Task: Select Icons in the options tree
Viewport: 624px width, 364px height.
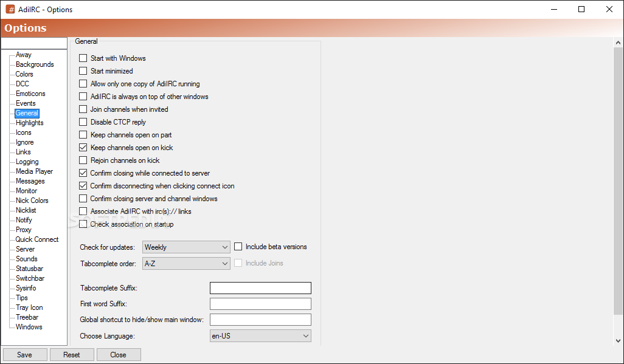Action: (x=24, y=132)
